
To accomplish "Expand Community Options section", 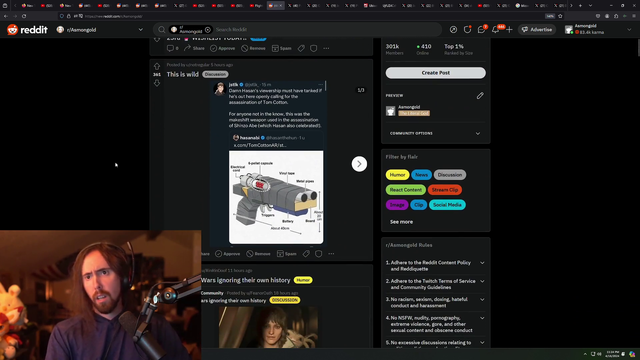I will pyautogui.click(x=436, y=133).
